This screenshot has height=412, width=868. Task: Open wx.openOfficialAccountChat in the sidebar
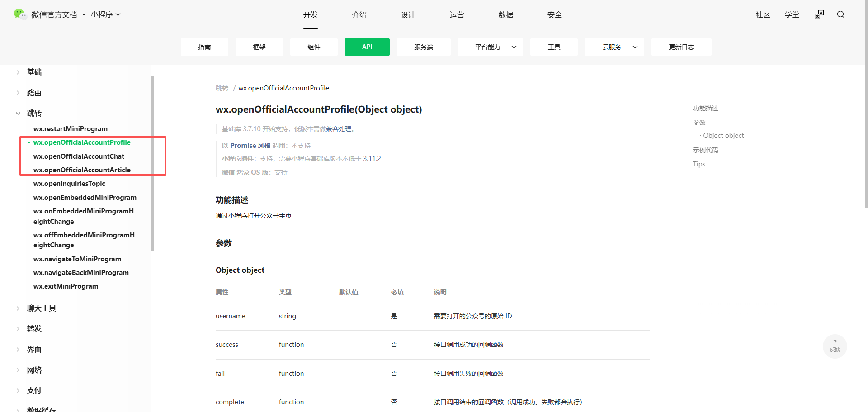(x=79, y=156)
